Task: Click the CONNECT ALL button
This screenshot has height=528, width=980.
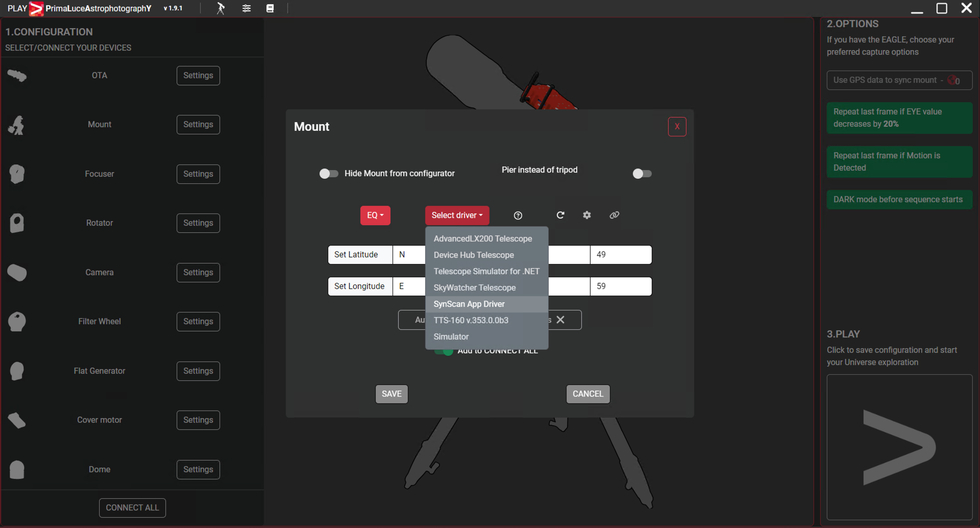Action: (x=132, y=508)
